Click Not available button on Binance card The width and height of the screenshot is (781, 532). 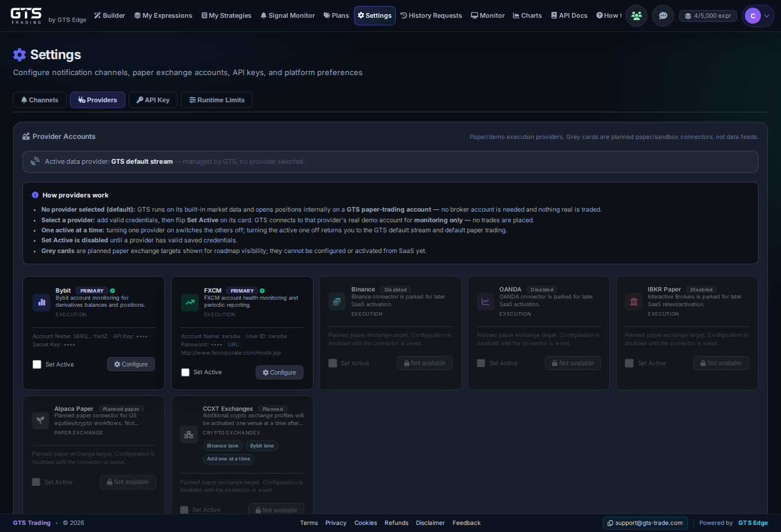(425, 363)
